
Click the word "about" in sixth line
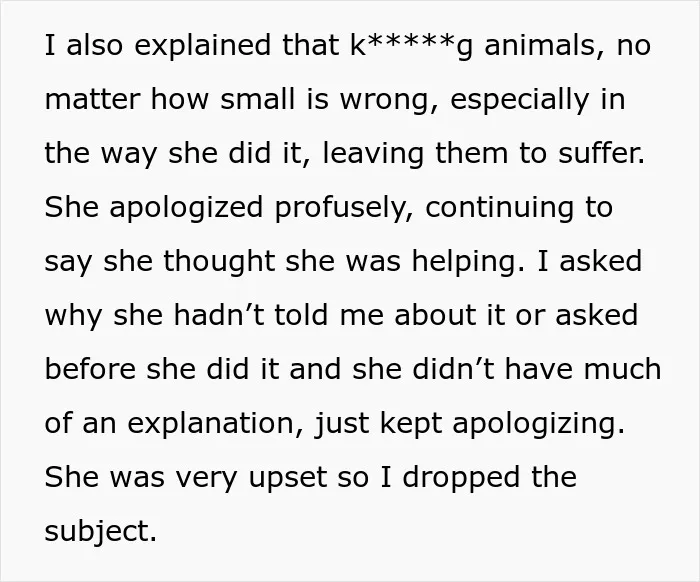coord(436,315)
